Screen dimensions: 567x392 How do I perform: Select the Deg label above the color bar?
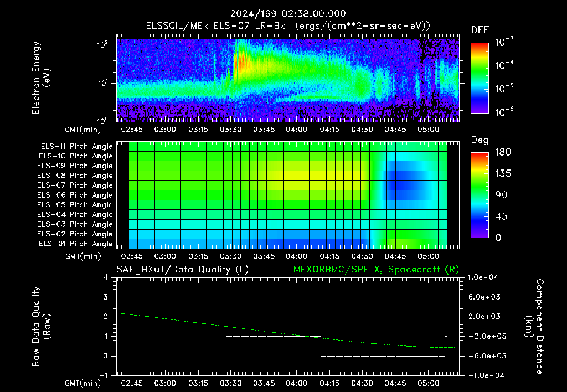coord(480,140)
